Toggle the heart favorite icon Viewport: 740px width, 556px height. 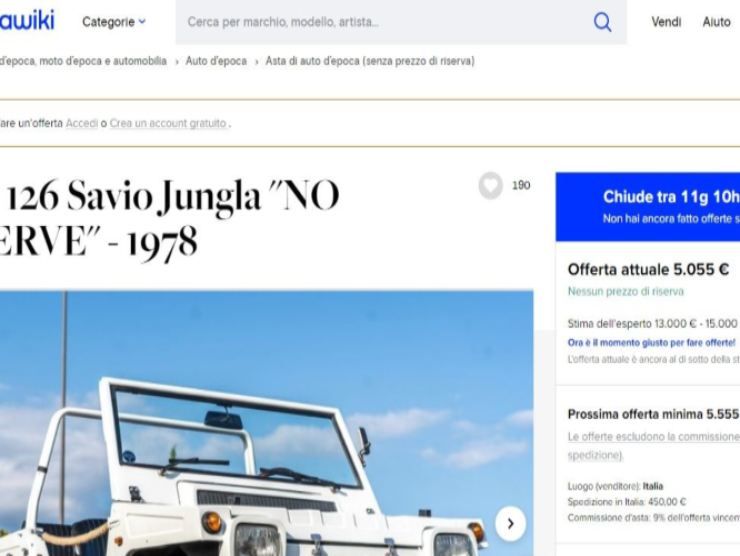pos(491,185)
